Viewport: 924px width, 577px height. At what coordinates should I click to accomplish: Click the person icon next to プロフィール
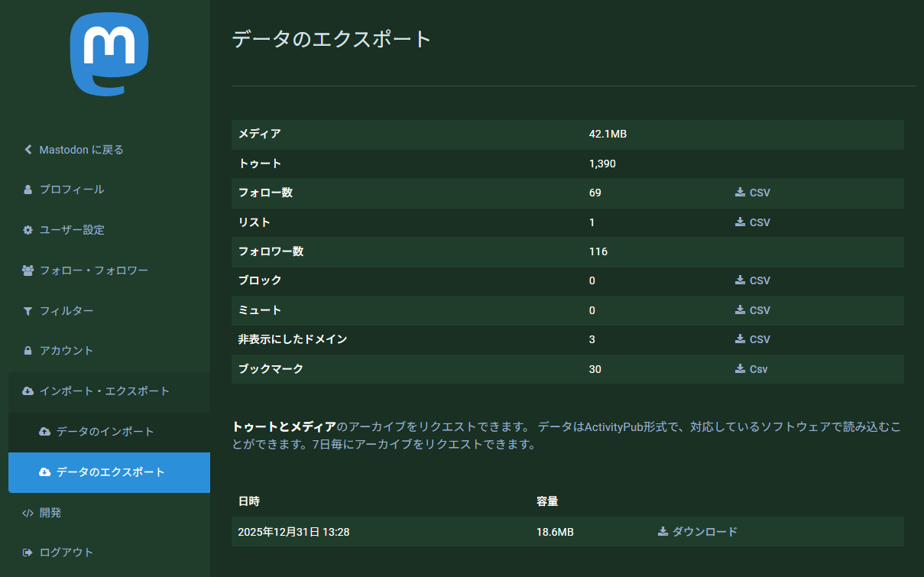28,190
